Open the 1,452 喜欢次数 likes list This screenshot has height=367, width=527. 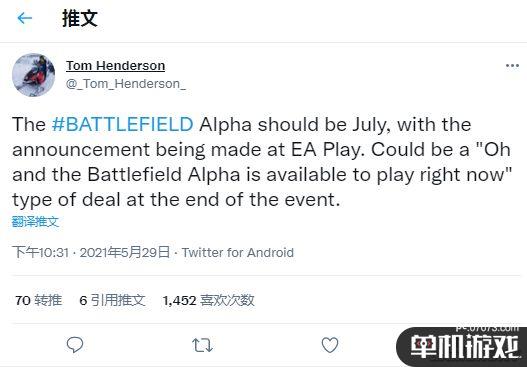pos(208,300)
